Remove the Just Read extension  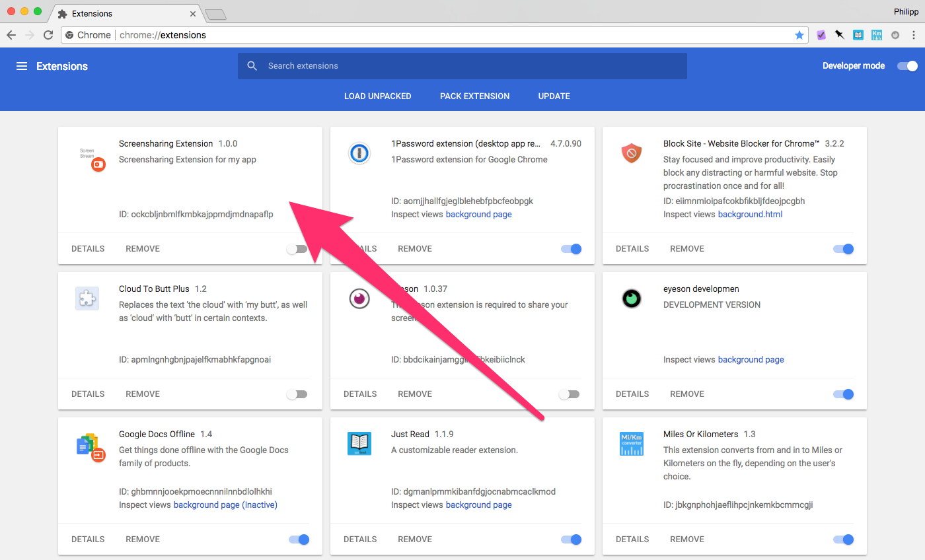(x=415, y=540)
